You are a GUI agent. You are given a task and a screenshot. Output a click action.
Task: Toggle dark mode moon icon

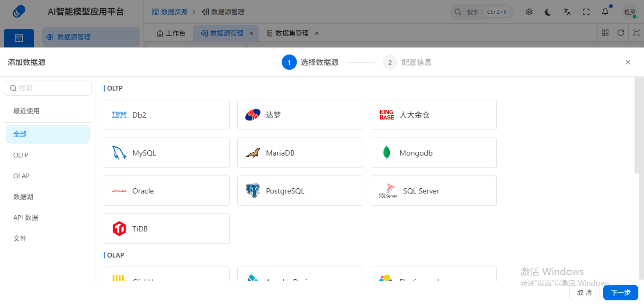pos(548,12)
